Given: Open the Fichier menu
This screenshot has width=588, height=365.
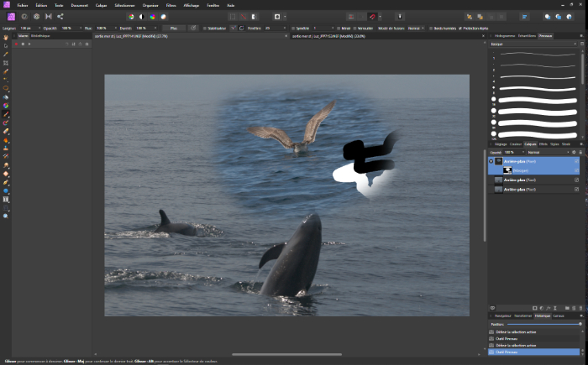Looking at the screenshot, I should (21, 5).
